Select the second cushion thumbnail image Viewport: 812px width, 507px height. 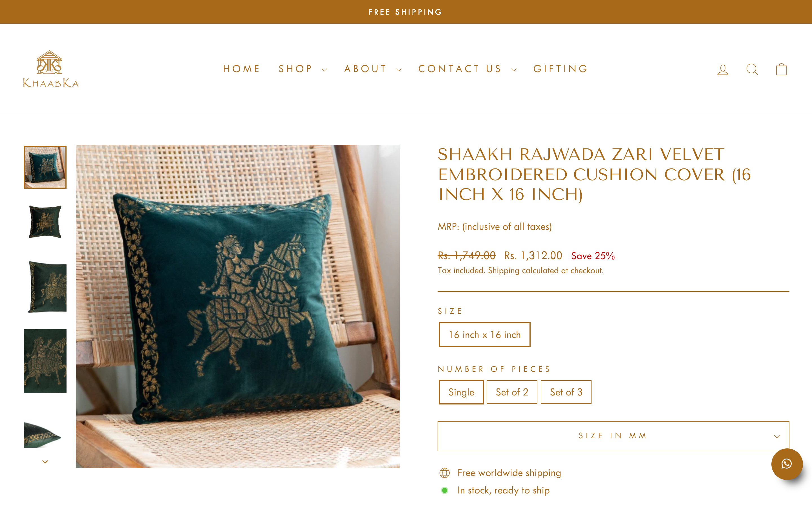tap(45, 222)
